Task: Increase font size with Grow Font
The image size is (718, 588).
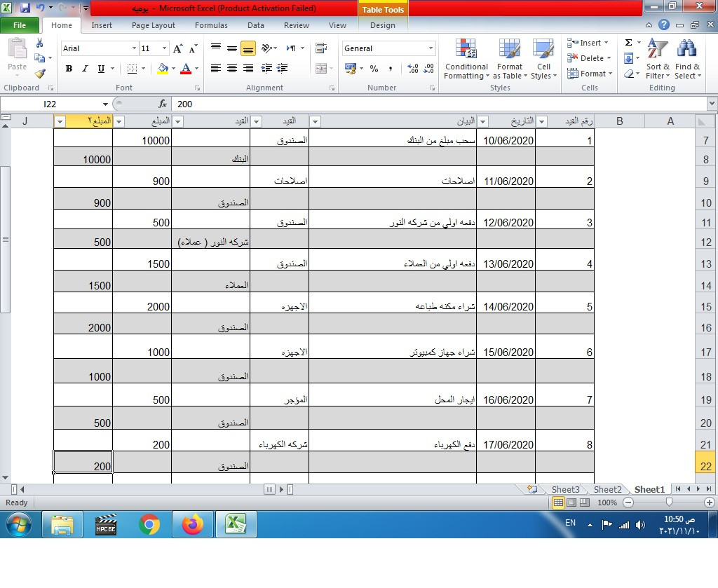Action: click(x=177, y=48)
